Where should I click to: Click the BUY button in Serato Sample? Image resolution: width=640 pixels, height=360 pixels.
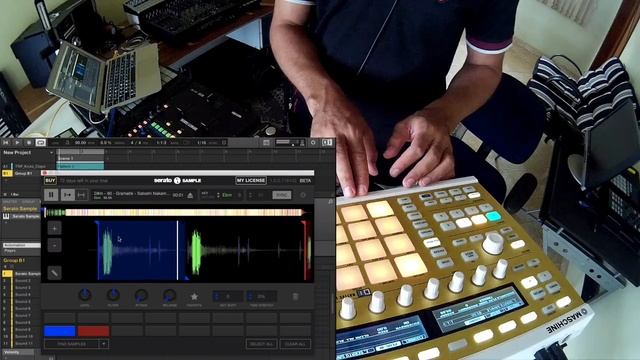click(x=51, y=180)
